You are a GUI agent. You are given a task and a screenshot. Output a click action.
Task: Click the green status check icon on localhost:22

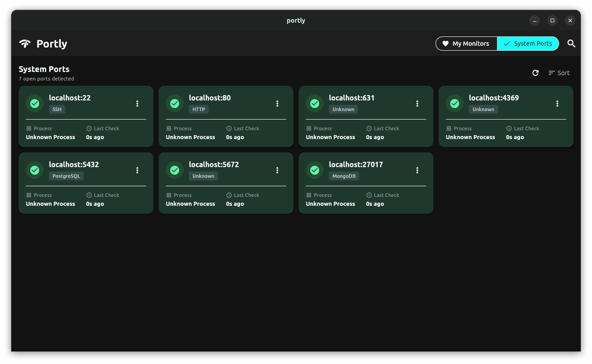[x=35, y=103]
